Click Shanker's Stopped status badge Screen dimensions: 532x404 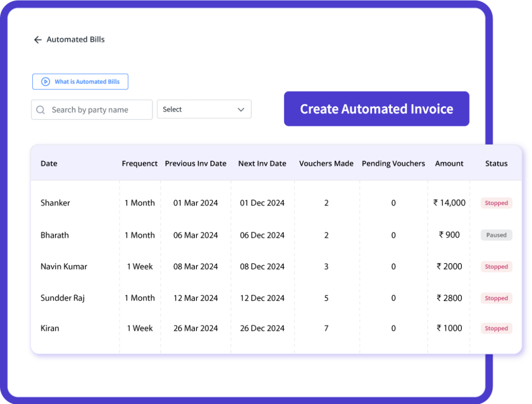coord(496,203)
